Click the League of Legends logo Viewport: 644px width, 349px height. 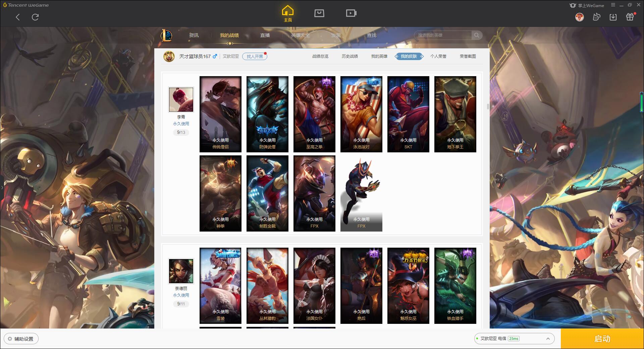click(166, 35)
